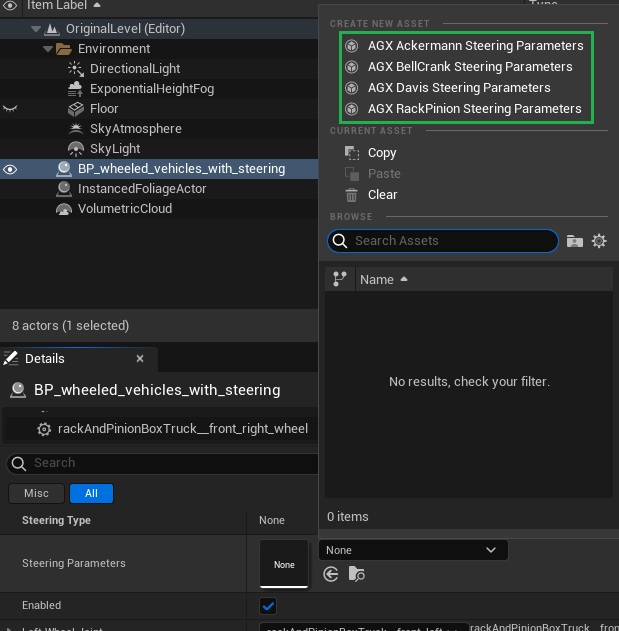Click the Misc filter button
The height and width of the screenshot is (631, 619).
(36, 493)
